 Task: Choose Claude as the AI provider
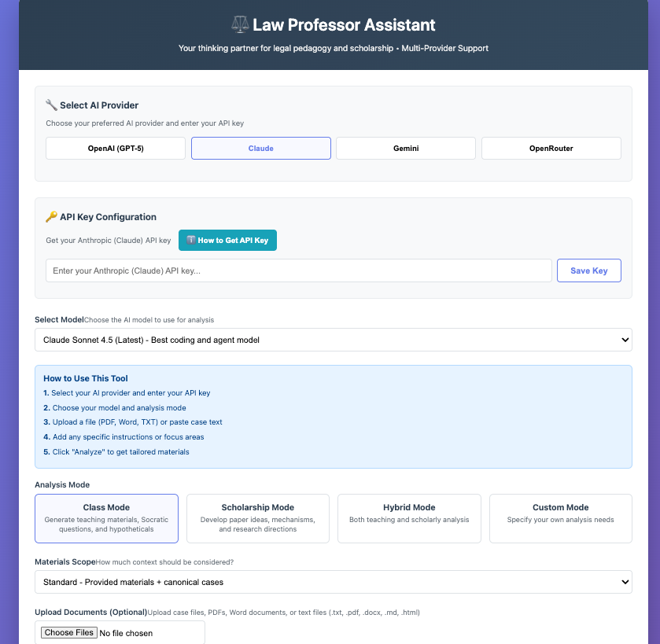click(x=261, y=149)
